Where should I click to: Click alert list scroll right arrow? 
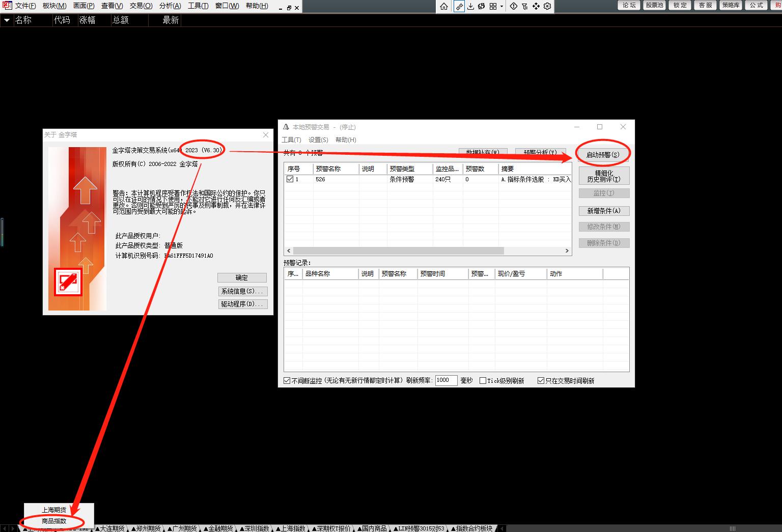pyautogui.click(x=567, y=251)
